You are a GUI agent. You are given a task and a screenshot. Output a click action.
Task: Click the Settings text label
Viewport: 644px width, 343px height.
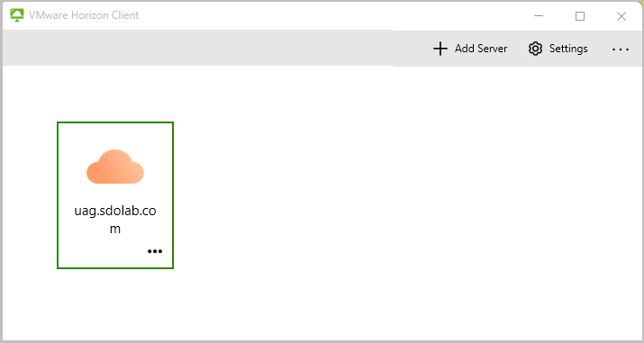pyautogui.click(x=568, y=49)
